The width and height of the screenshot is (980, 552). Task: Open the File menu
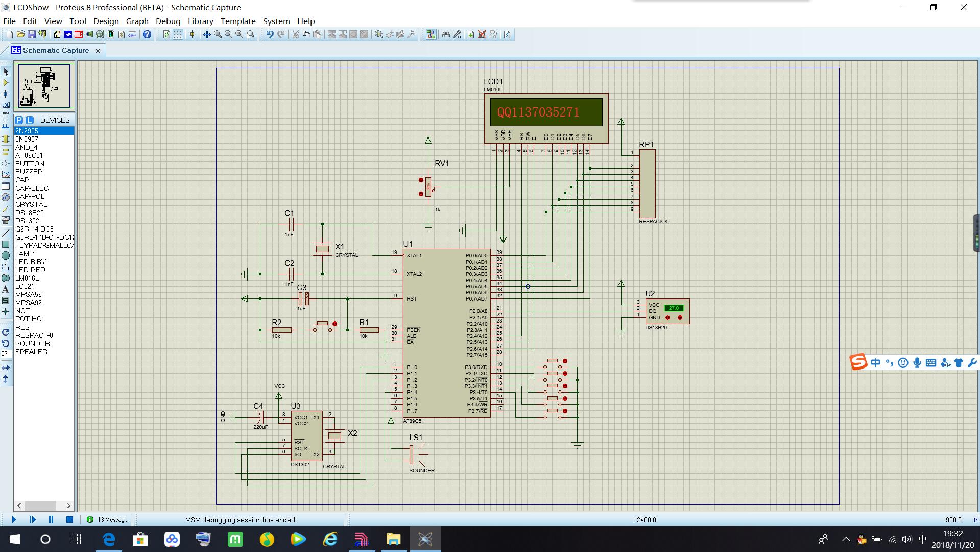(x=9, y=21)
